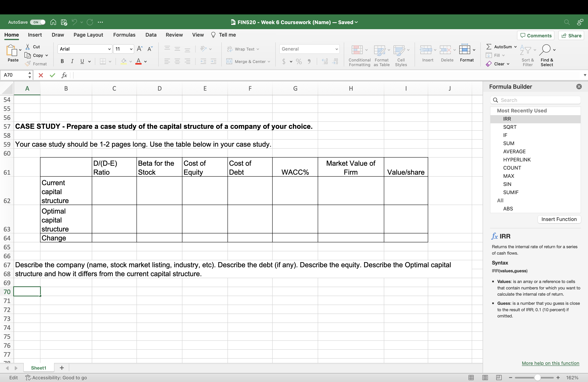This screenshot has height=382, width=588.
Task: Switch to the Draw tab
Action: click(x=58, y=35)
